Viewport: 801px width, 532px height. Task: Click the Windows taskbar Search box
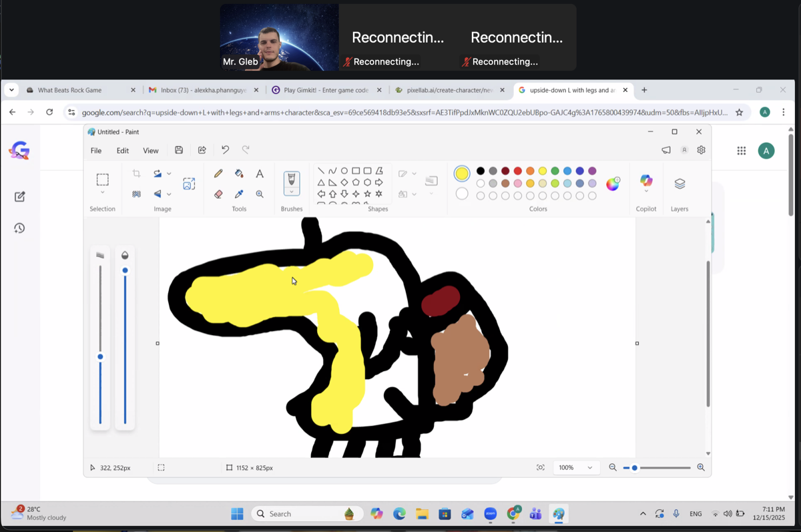[307, 514]
